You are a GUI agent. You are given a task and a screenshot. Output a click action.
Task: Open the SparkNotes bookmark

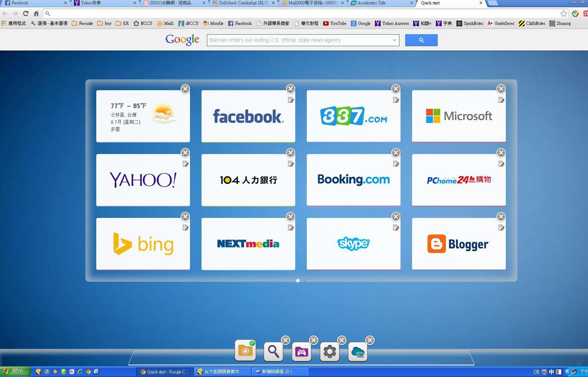click(x=470, y=23)
